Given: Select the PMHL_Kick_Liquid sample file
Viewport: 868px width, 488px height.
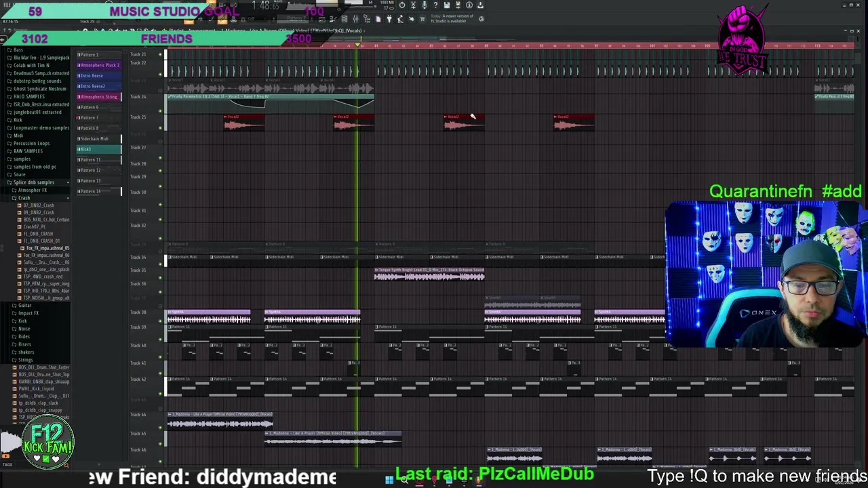Looking at the screenshot, I should [x=37, y=388].
